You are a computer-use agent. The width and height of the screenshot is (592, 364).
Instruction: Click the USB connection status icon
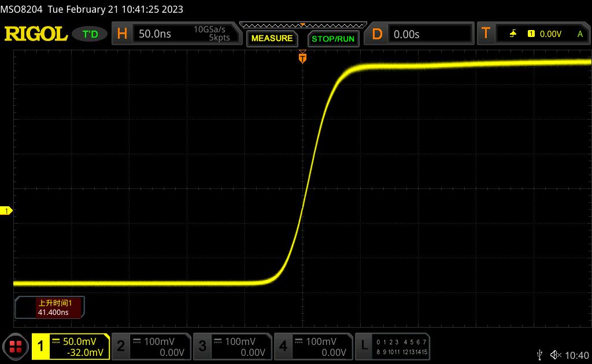(x=540, y=355)
